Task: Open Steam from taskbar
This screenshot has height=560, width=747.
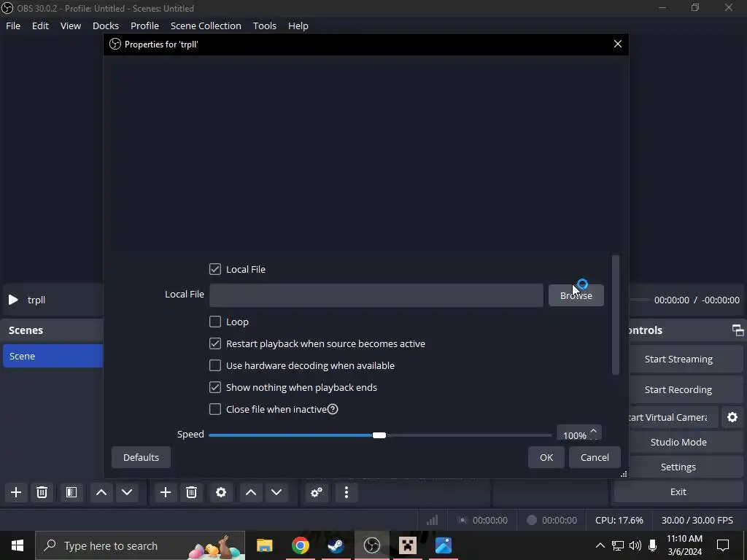Action: pyautogui.click(x=336, y=545)
